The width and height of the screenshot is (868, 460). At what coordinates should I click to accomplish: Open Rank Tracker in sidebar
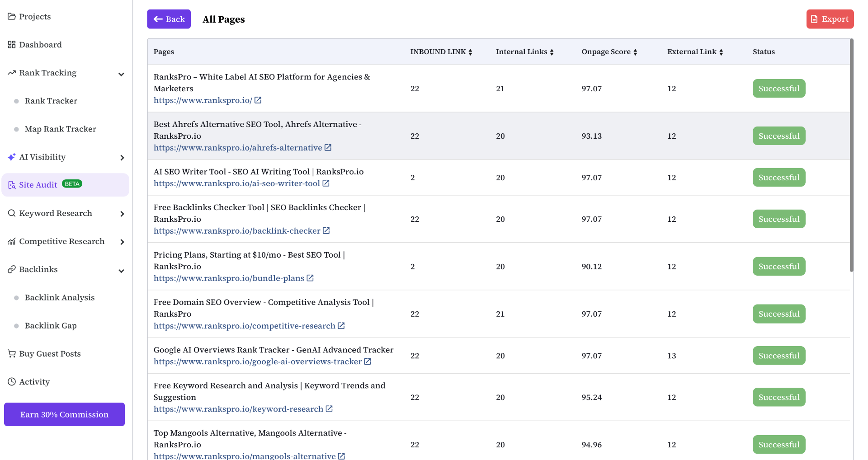[51, 101]
